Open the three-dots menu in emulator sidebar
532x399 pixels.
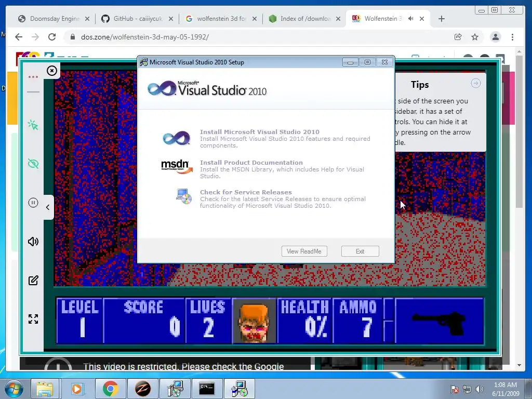pyautogui.click(x=33, y=77)
